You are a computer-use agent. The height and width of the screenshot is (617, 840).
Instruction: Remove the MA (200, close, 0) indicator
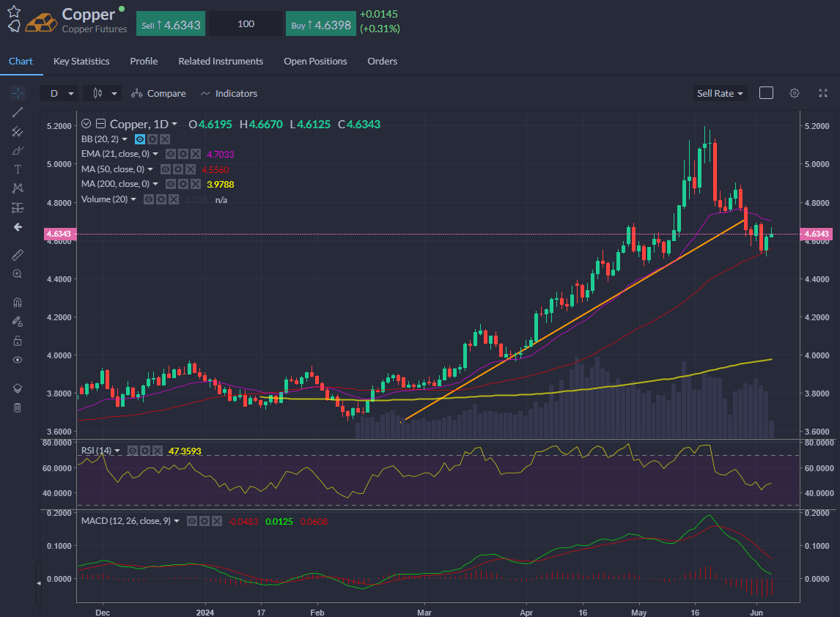[196, 184]
